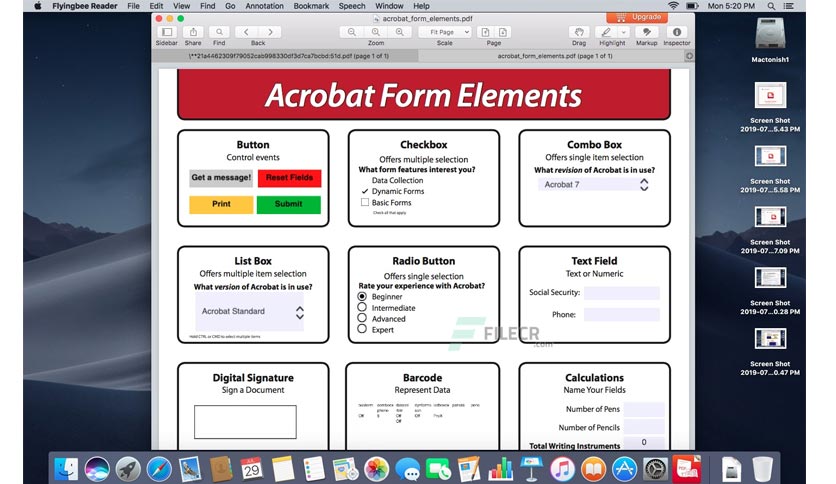The width and height of the screenshot is (836, 484).
Task: Open App Store from the Dock
Action: pyautogui.click(x=624, y=469)
